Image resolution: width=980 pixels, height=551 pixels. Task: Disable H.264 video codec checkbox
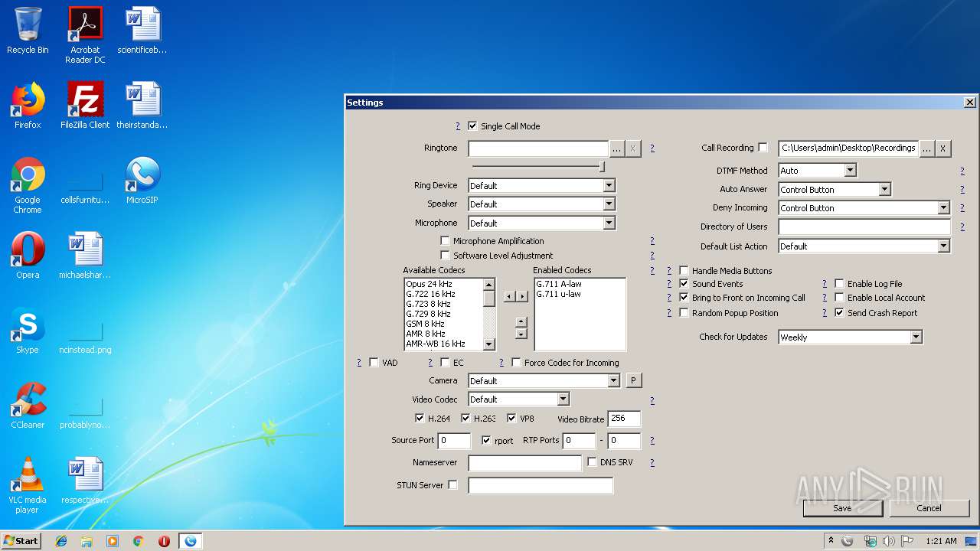click(420, 418)
